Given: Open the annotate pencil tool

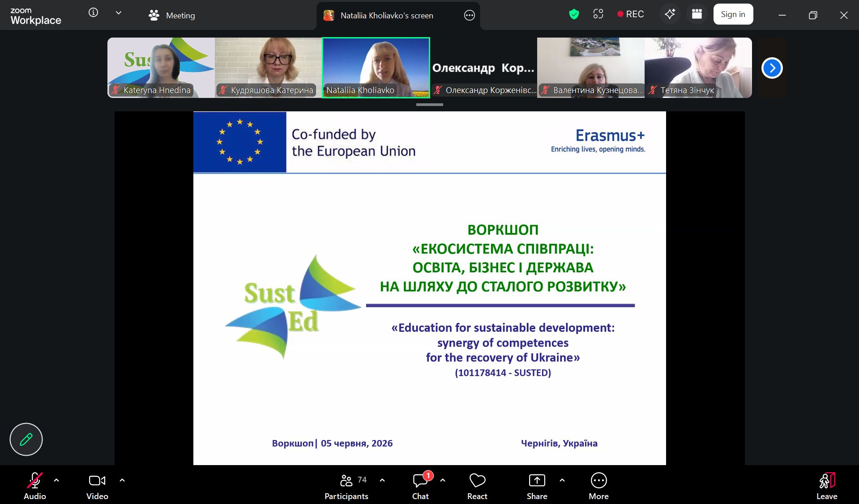Looking at the screenshot, I should 26,439.
